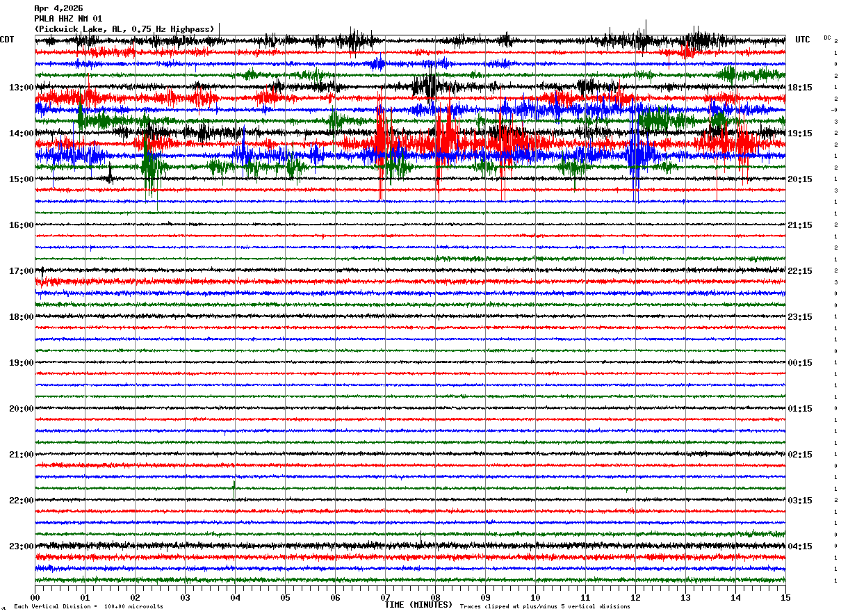Click the 02:15 UTC time label

[800, 455]
